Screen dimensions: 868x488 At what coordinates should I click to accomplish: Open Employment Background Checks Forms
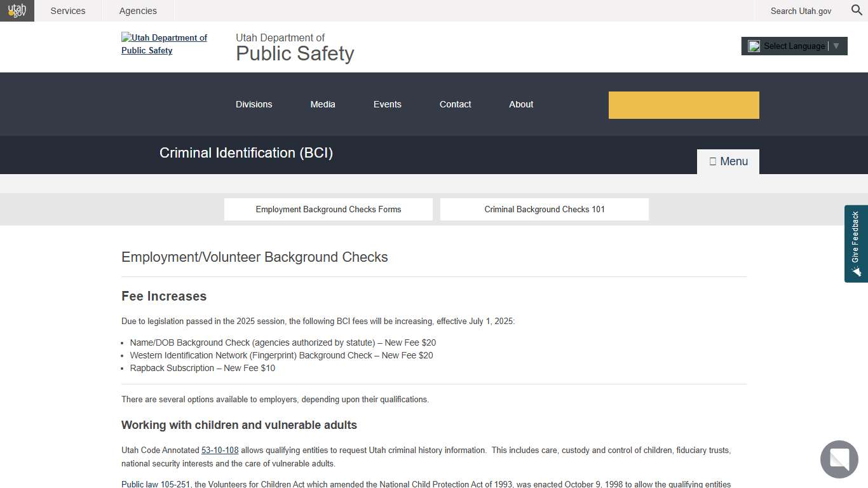pos(328,209)
